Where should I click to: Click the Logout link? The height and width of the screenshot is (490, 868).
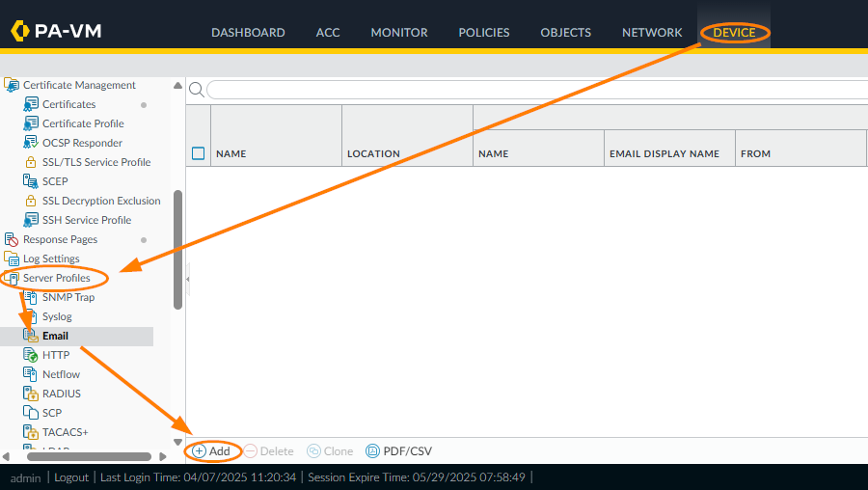71,477
